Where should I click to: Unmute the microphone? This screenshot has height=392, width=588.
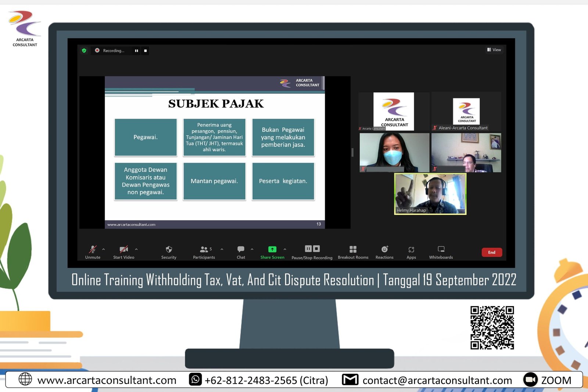pyautogui.click(x=93, y=249)
